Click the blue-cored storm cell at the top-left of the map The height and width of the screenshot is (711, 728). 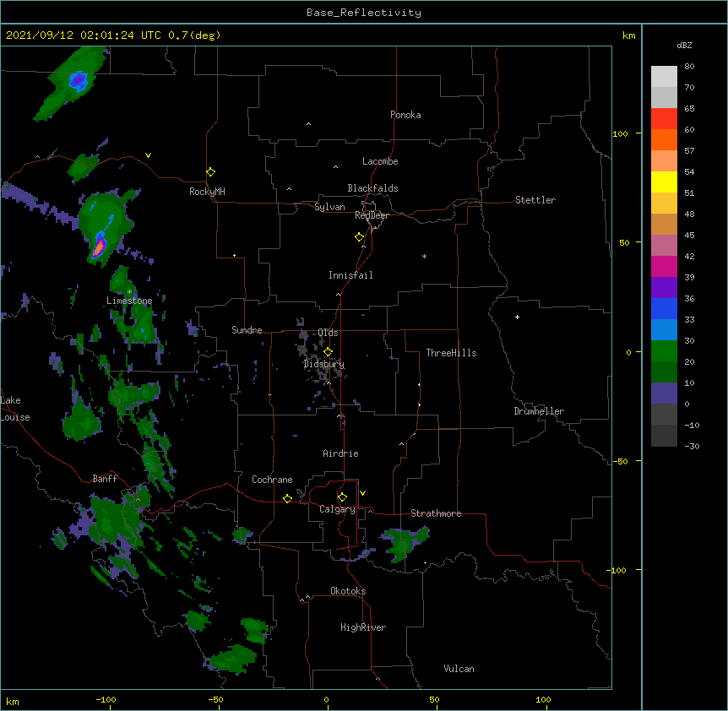point(77,81)
